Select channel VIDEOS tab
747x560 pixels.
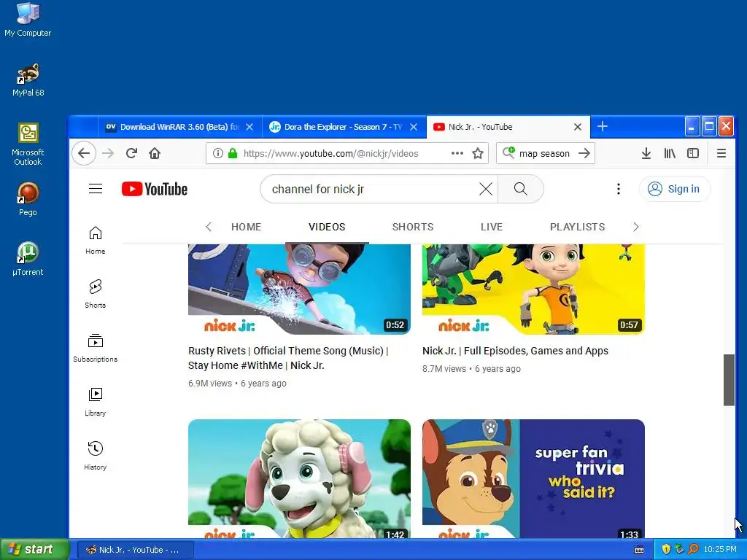click(x=327, y=227)
